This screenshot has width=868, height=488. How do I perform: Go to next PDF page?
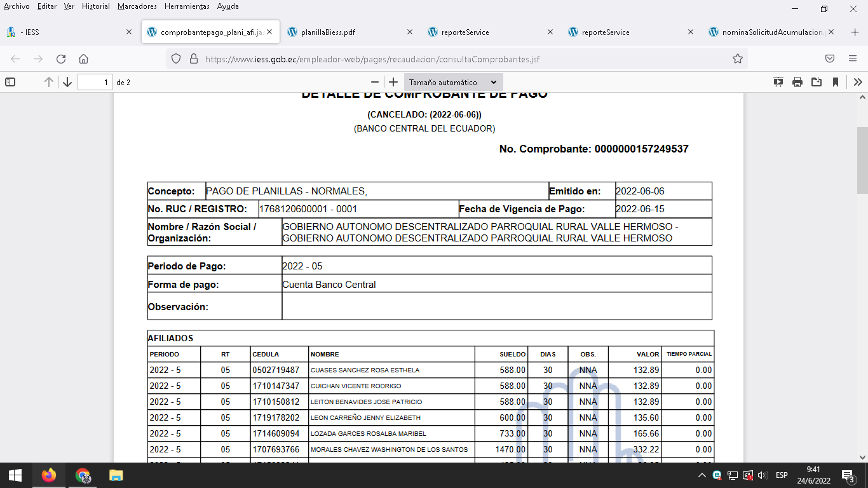coord(67,82)
